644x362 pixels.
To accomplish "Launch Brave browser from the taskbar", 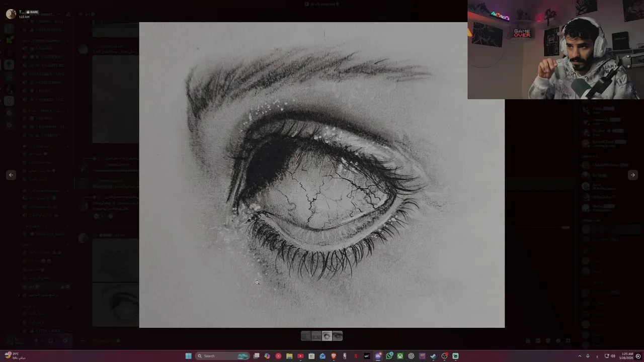I will click(334, 356).
